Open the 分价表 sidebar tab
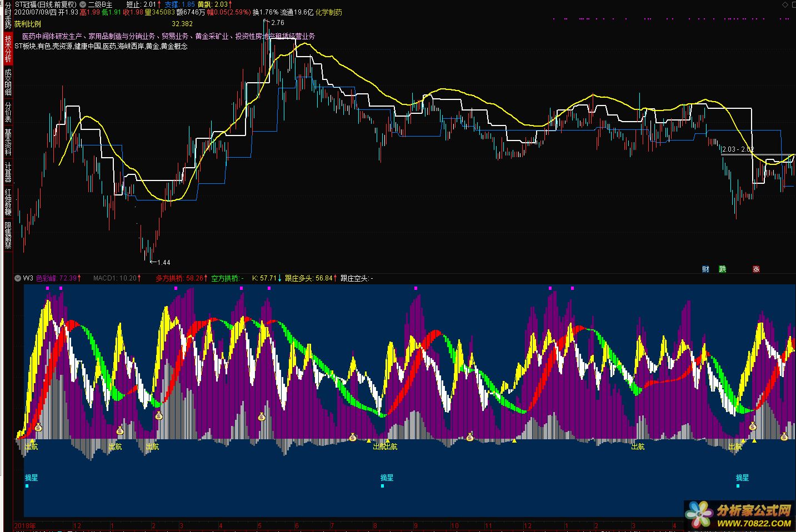Screen dimensions: 796x532 (x=8, y=112)
